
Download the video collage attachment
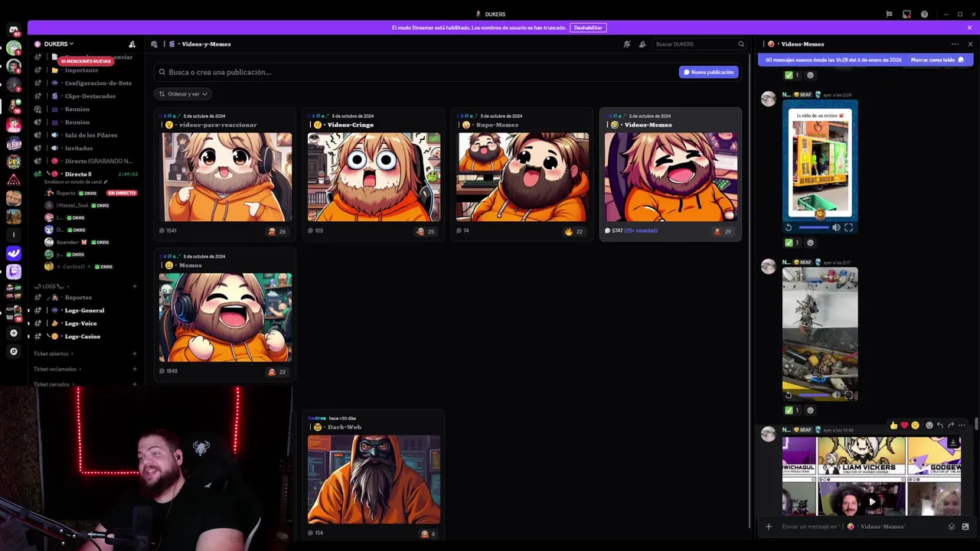point(953,442)
